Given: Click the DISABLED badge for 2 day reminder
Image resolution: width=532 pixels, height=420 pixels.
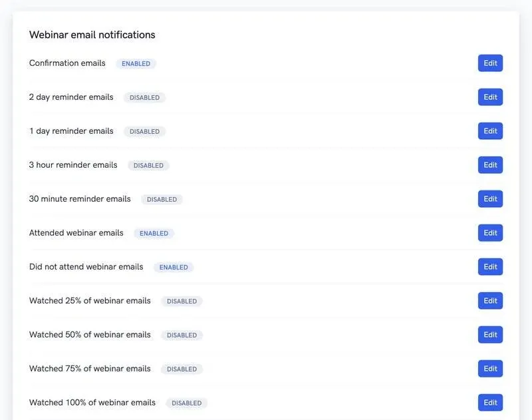Looking at the screenshot, I should point(144,98).
